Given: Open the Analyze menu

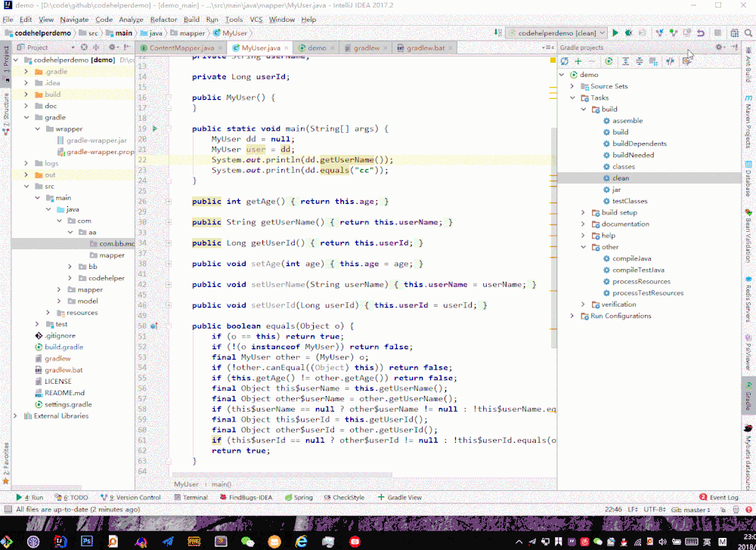Looking at the screenshot, I should click(x=131, y=20).
